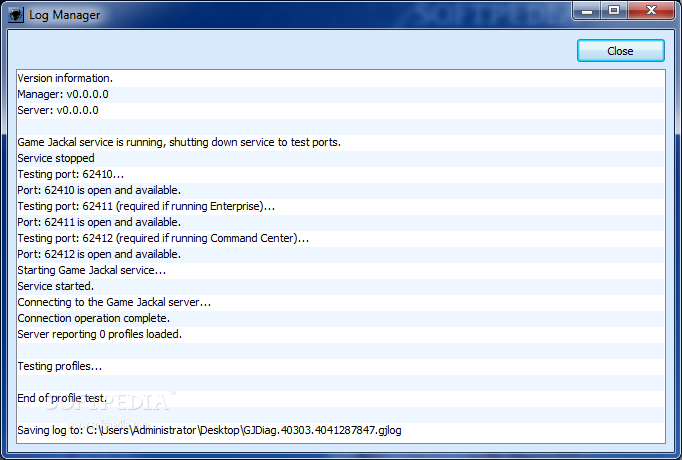Click the Close button
This screenshot has width=682, height=460.
(x=620, y=51)
